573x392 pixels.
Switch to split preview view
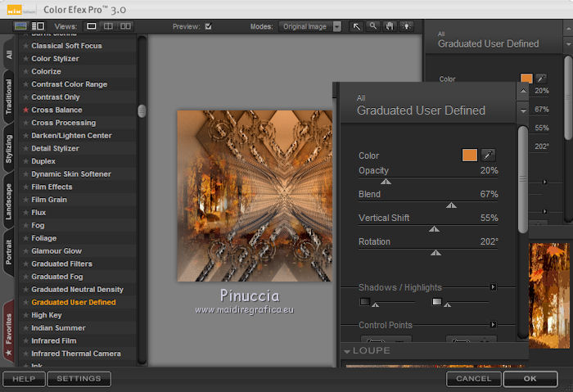click(x=108, y=26)
